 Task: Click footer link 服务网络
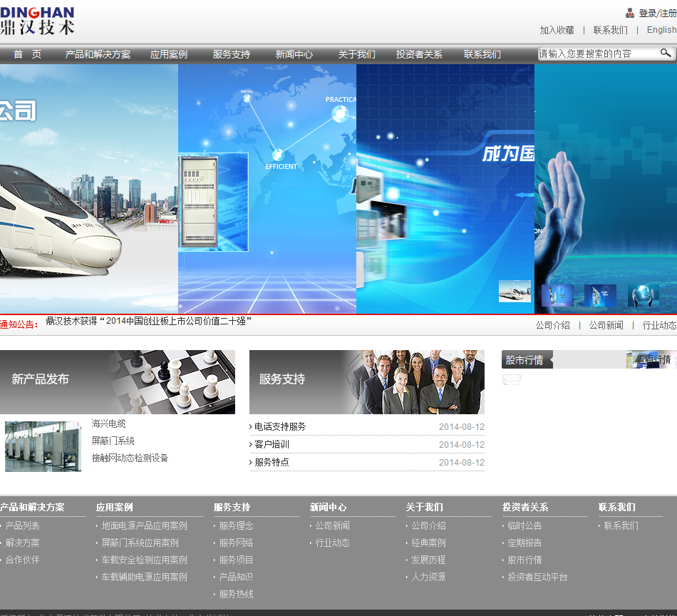click(236, 543)
